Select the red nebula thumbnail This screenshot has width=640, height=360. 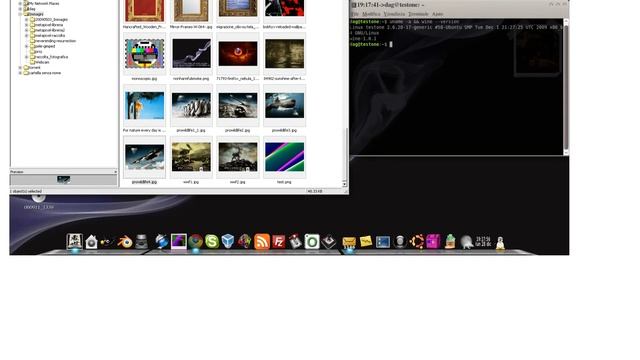coord(238,53)
